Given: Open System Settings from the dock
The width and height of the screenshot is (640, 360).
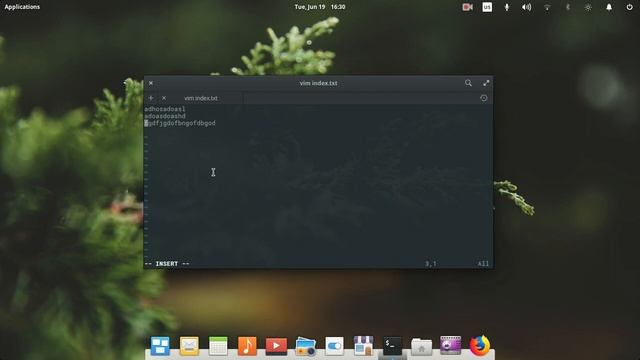Looking at the screenshot, I should [334, 346].
